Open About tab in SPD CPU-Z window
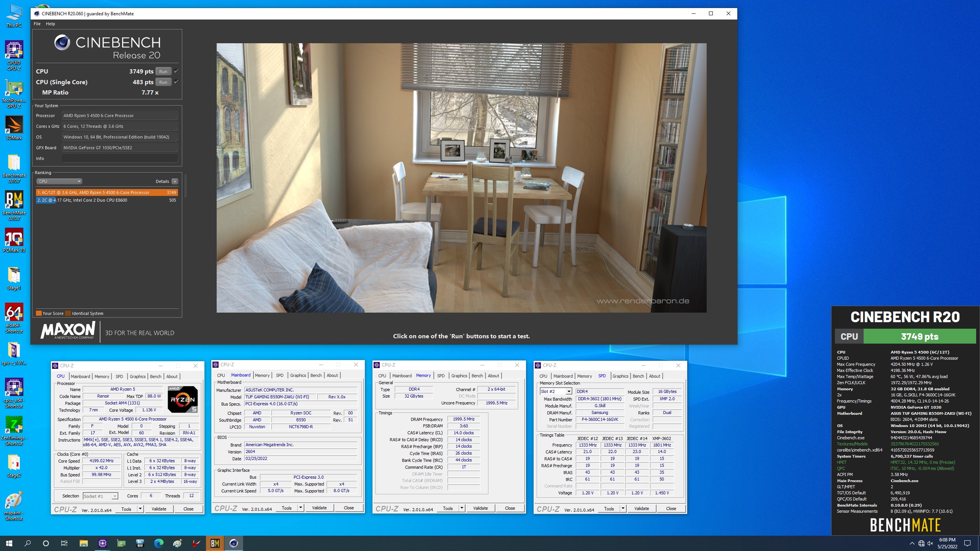The height and width of the screenshot is (551, 980). click(654, 376)
